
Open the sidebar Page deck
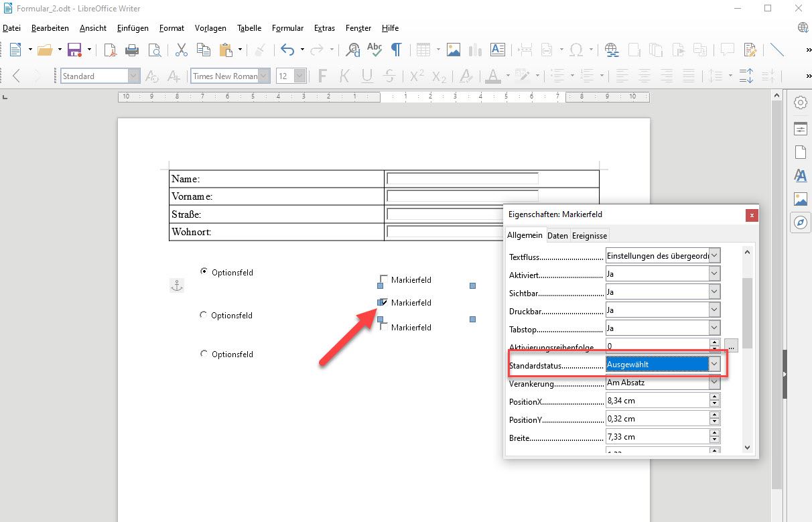pos(801,152)
